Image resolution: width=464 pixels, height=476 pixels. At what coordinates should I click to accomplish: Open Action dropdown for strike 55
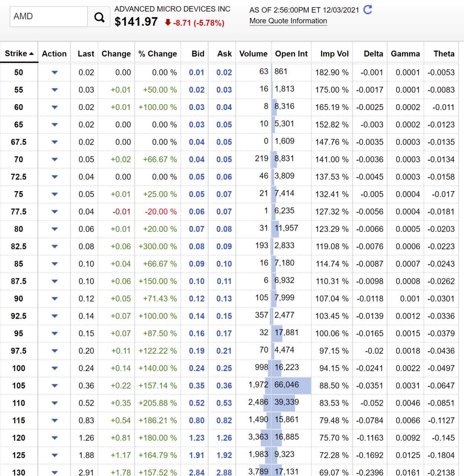[55, 90]
